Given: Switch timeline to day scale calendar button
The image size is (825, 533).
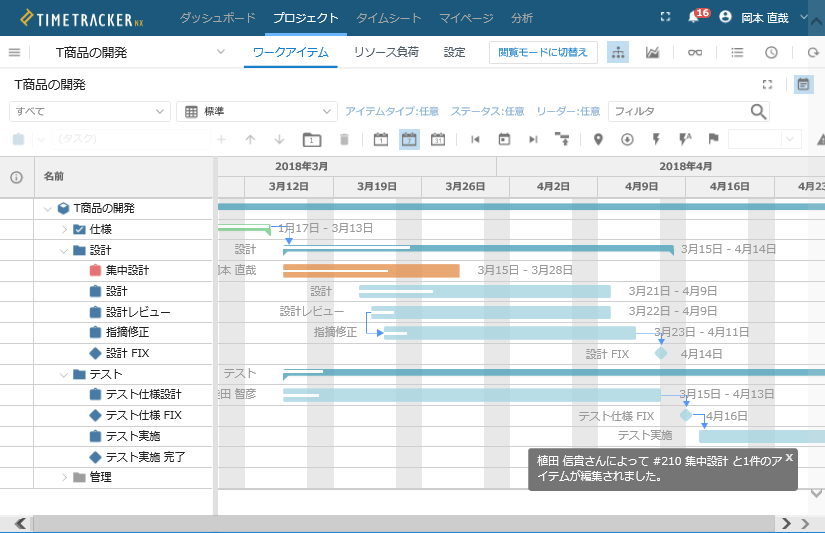Looking at the screenshot, I should tap(380, 140).
